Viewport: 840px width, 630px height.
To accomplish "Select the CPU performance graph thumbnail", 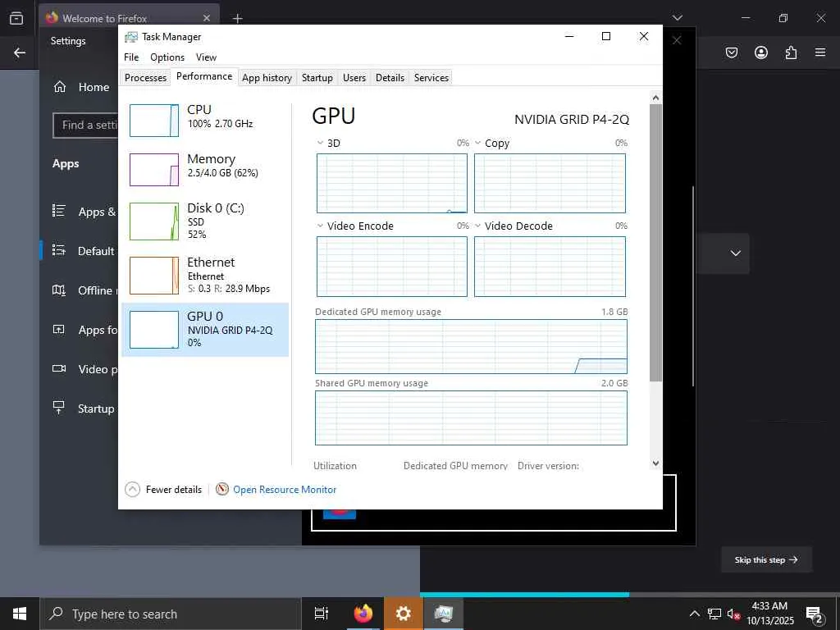I will click(x=153, y=121).
